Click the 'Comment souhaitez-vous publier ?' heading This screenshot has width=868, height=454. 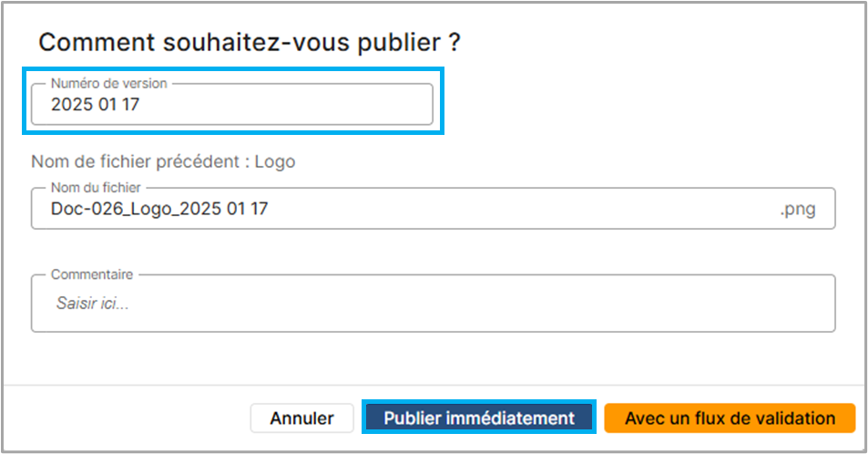pos(250,42)
